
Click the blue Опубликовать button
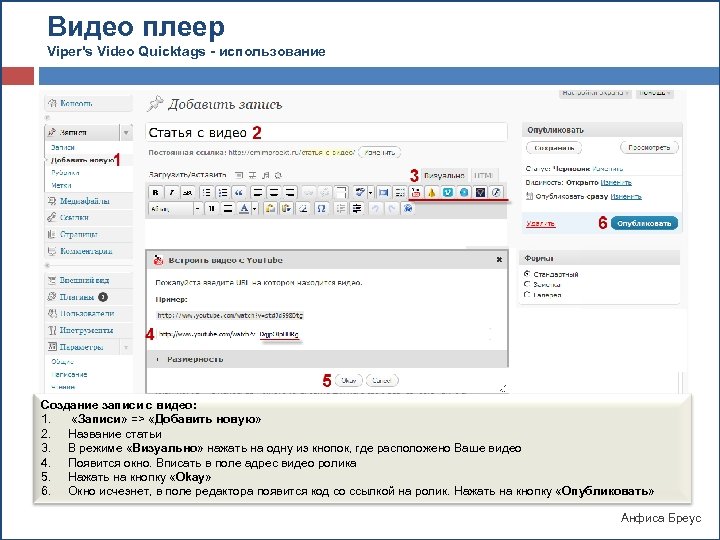(x=644, y=223)
